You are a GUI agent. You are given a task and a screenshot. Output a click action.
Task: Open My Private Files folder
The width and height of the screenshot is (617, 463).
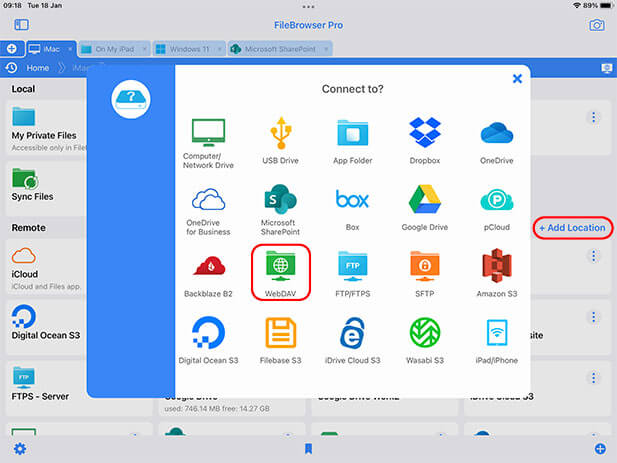click(x=44, y=129)
